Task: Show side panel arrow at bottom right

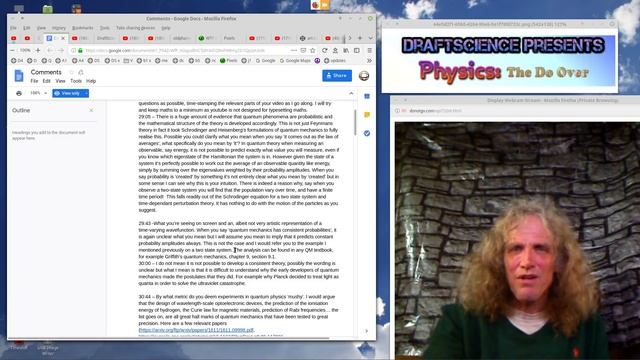Action: coord(367,331)
